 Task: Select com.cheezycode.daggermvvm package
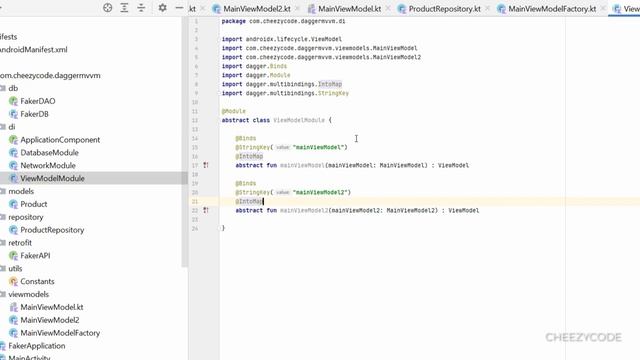pyautogui.click(x=50, y=75)
